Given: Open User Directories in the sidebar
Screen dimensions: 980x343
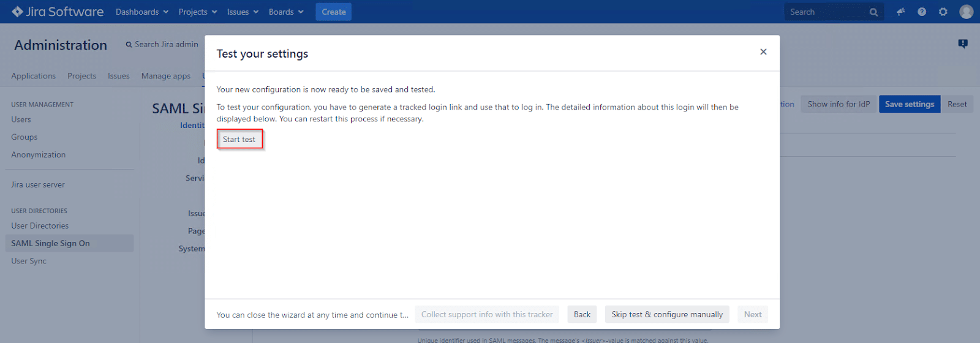Looking at the screenshot, I should pos(40,225).
